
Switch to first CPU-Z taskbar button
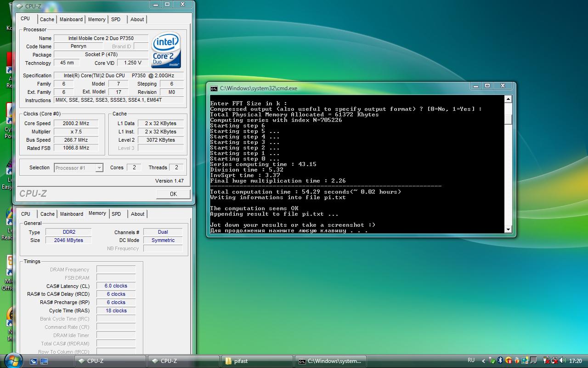(110, 361)
